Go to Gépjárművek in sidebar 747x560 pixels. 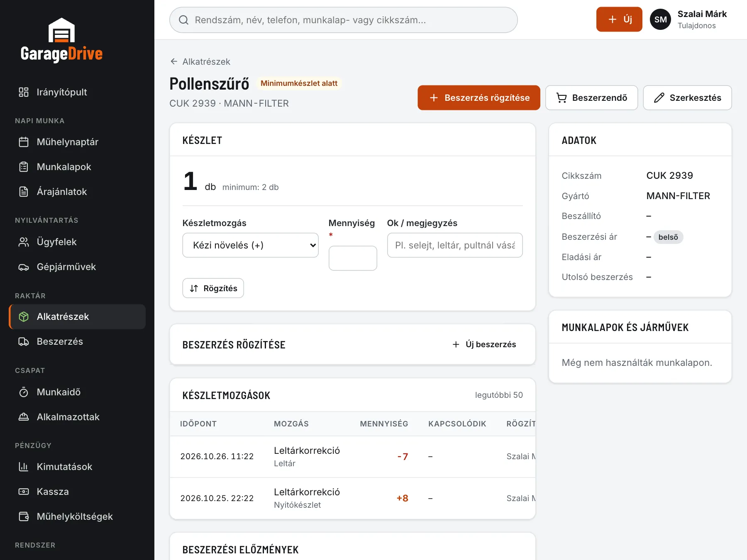point(77,267)
